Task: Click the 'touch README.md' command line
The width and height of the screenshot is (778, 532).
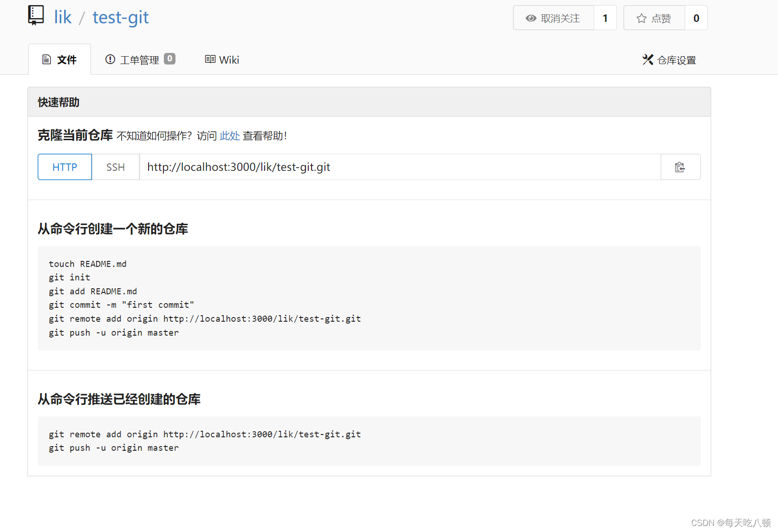Action: (88, 264)
